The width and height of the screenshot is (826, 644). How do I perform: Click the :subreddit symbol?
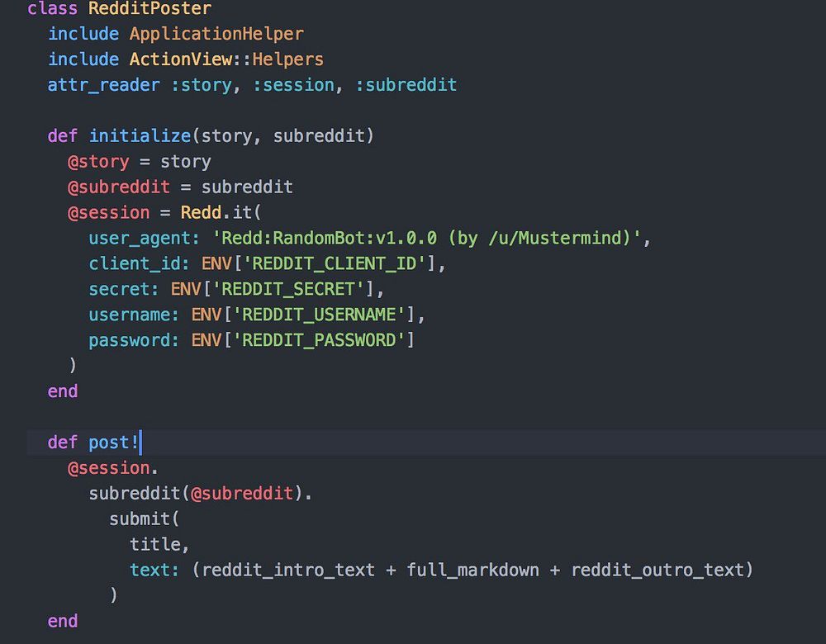tap(406, 85)
